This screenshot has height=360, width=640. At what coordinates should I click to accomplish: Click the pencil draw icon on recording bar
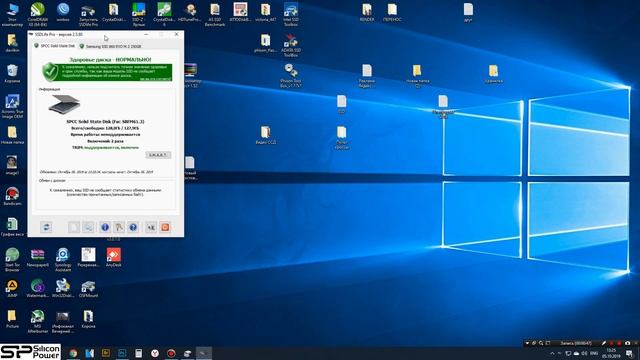(x=604, y=343)
